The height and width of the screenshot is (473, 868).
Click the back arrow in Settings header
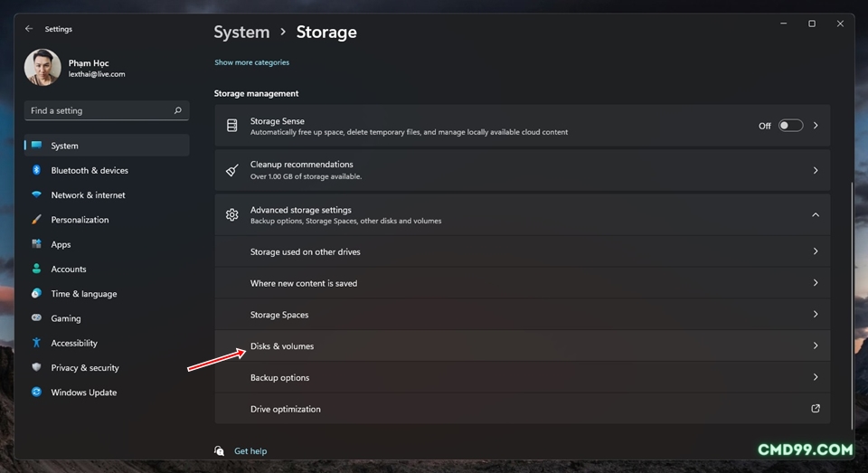tap(29, 29)
